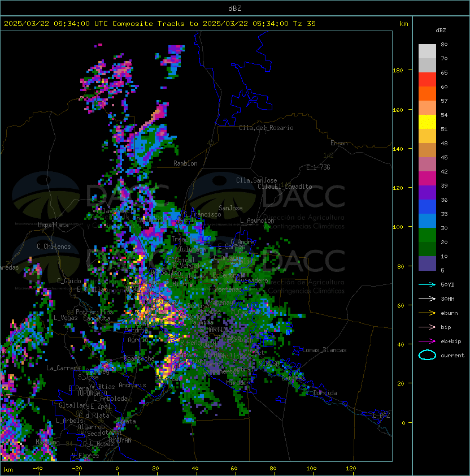The image size is (470, 476).
Task: Click the Clla.El_Cavadito place label
Action: tap(285, 187)
